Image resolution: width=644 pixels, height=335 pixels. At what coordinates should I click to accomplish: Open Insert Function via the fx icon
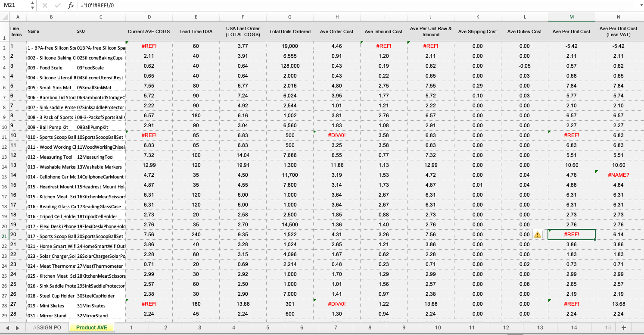tap(71, 6)
